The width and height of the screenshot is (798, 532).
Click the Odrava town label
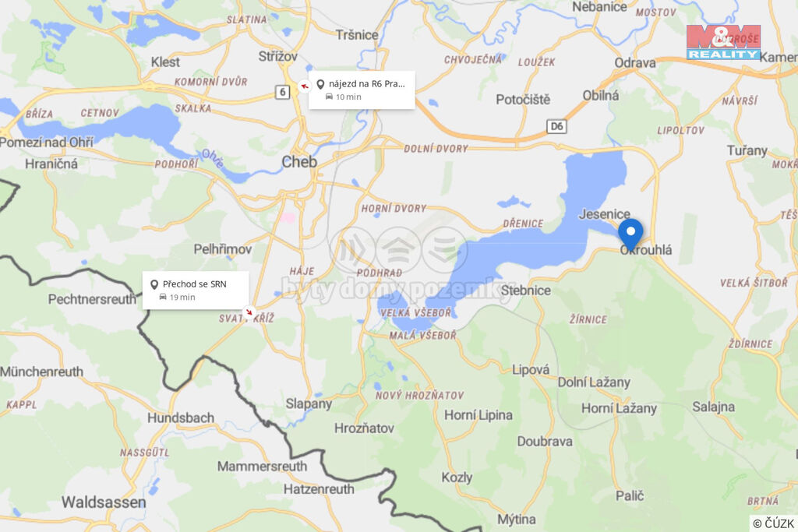tap(635, 63)
